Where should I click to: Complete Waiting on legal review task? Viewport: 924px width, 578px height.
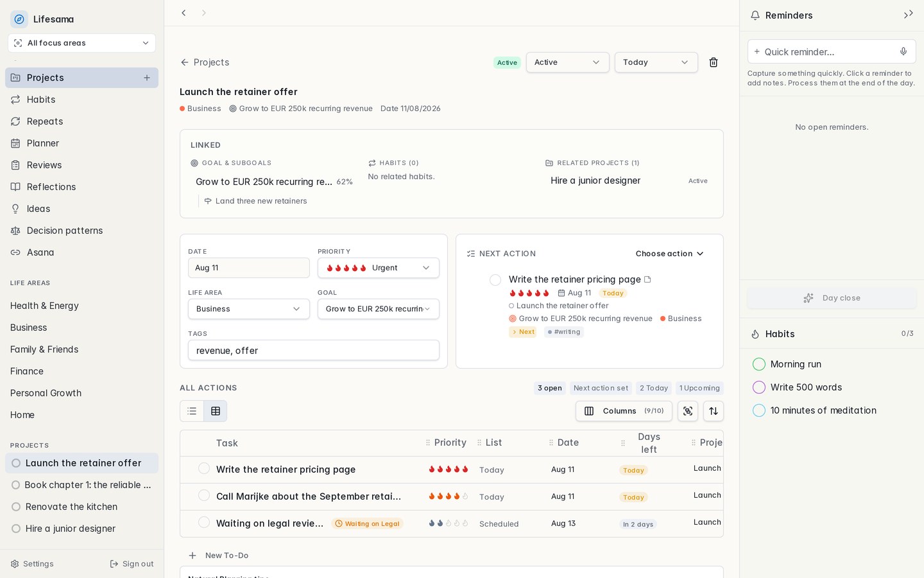[204, 522]
